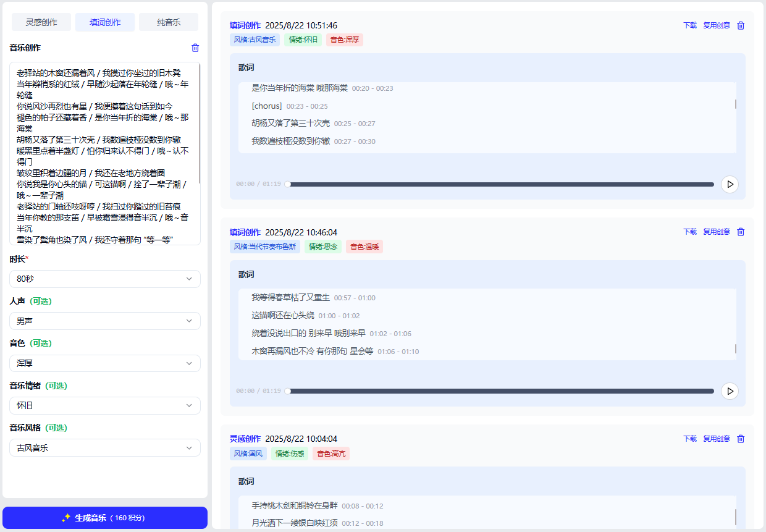Click the 情绪:怀旧 tag
The height and width of the screenshot is (532, 766).
[303, 40]
